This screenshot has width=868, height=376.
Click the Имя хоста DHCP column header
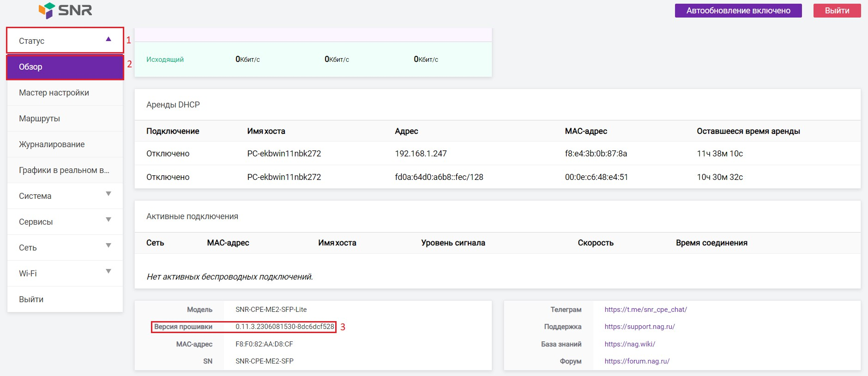pos(266,131)
